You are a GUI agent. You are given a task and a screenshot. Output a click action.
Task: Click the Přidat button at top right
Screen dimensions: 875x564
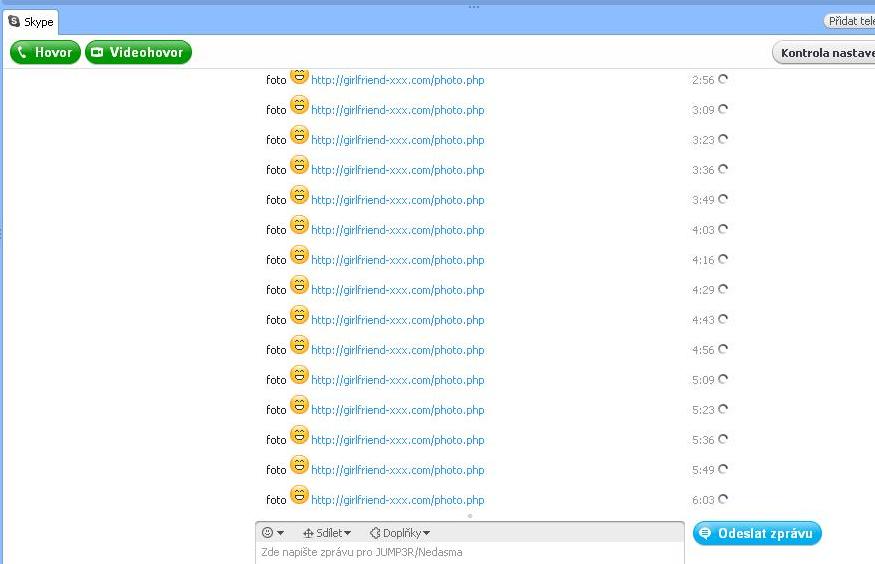(849, 21)
